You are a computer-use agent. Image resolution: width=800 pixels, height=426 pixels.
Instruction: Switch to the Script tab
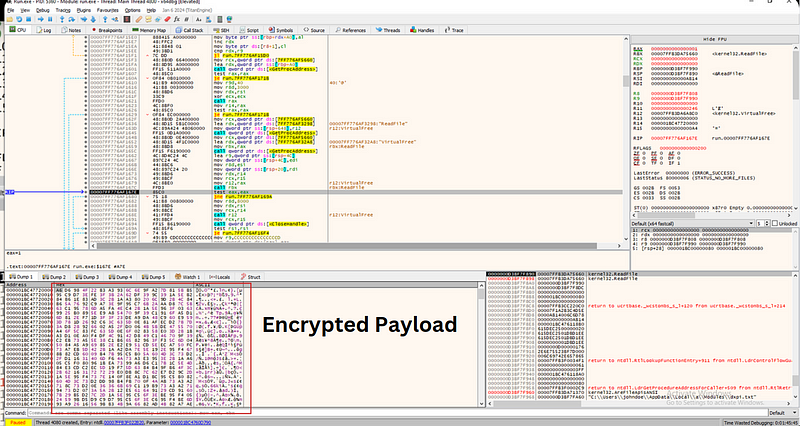[248, 30]
